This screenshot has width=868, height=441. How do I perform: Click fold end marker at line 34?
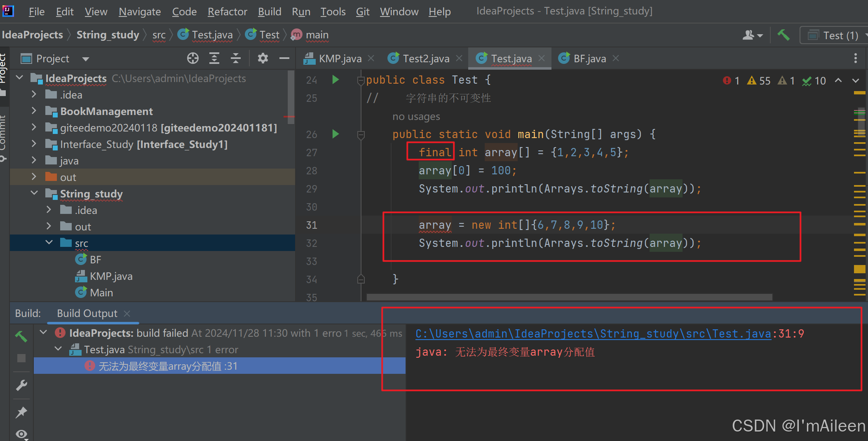point(361,279)
